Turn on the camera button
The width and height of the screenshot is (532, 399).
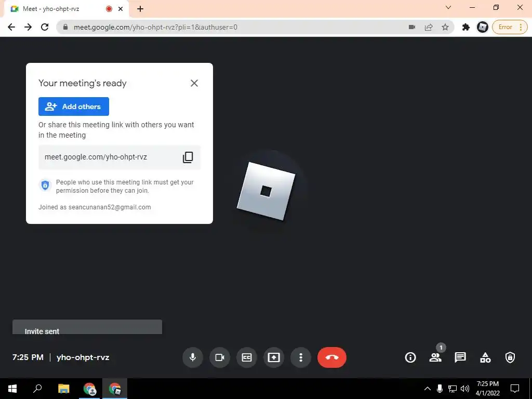(220, 357)
